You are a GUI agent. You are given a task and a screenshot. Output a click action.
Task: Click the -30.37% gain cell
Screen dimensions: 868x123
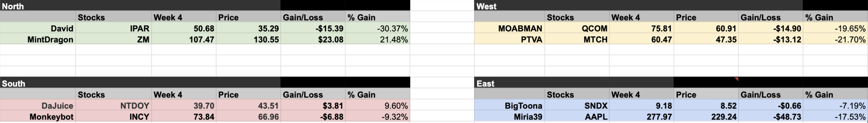(x=378, y=28)
